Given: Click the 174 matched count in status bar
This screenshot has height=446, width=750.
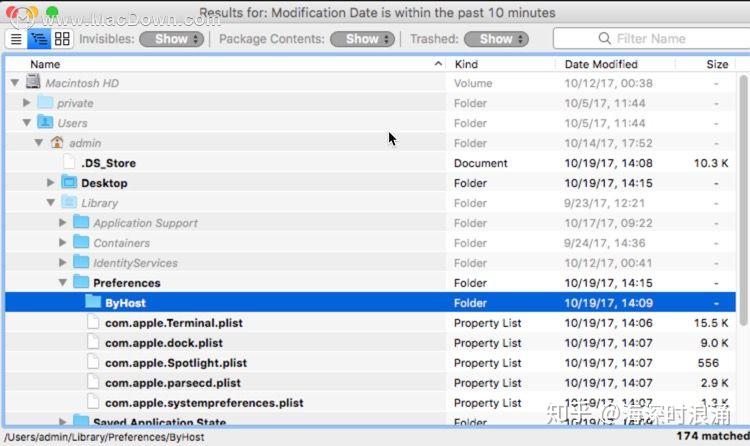Looking at the screenshot, I should [713, 436].
